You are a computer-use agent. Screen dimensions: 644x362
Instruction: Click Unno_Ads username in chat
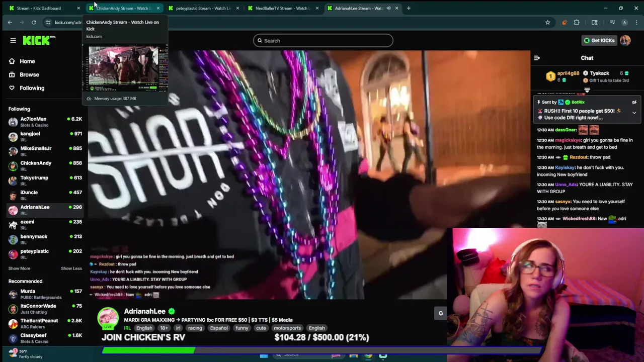[x=566, y=185]
